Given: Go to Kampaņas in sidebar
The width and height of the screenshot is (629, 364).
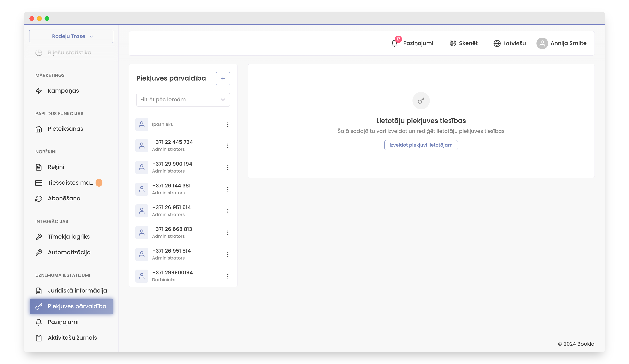Looking at the screenshot, I should (63, 91).
